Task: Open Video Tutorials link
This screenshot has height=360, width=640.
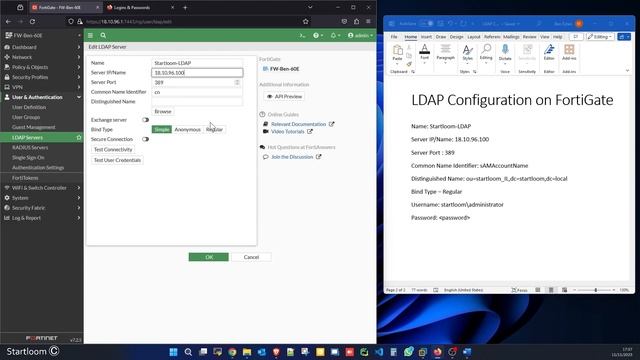Action: 288,131
